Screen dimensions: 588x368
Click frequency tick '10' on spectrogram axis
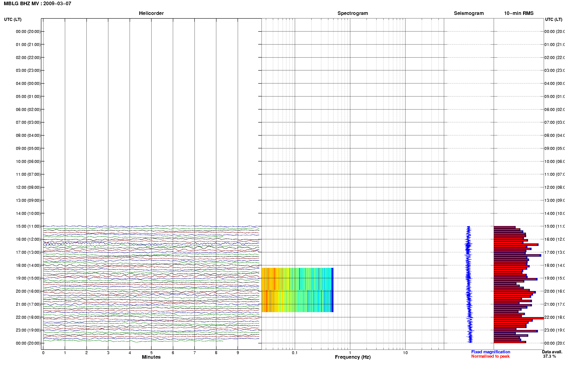click(x=405, y=353)
